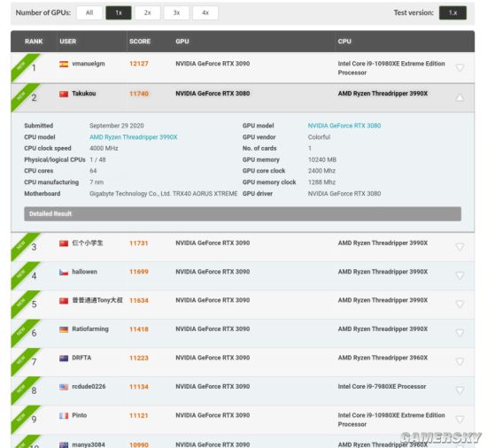Sort by the USER column header
This screenshot has height=448, width=487.
[67, 42]
